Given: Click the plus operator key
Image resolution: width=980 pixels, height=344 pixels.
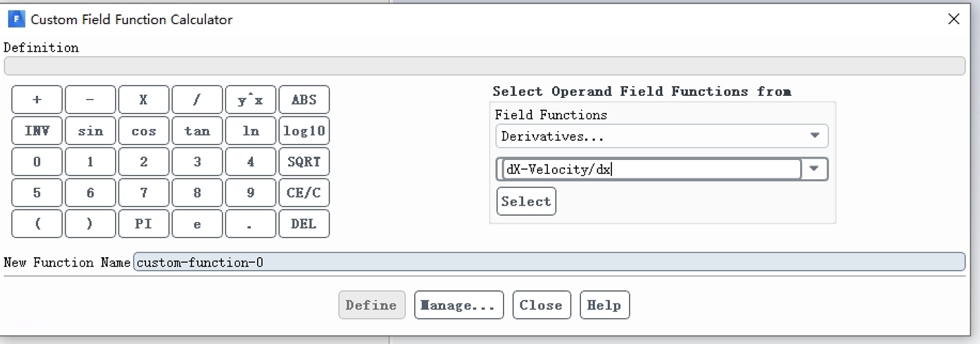Looking at the screenshot, I should point(37,100).
